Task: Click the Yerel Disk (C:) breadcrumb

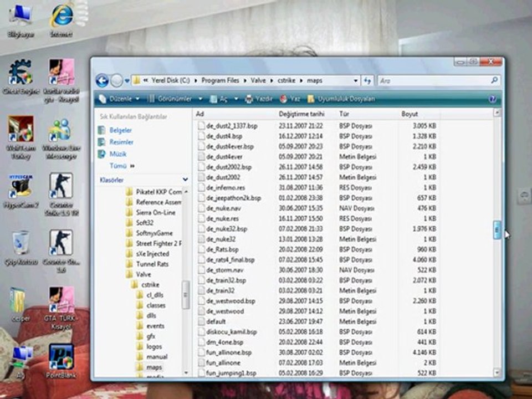Action: coord(170,81)
